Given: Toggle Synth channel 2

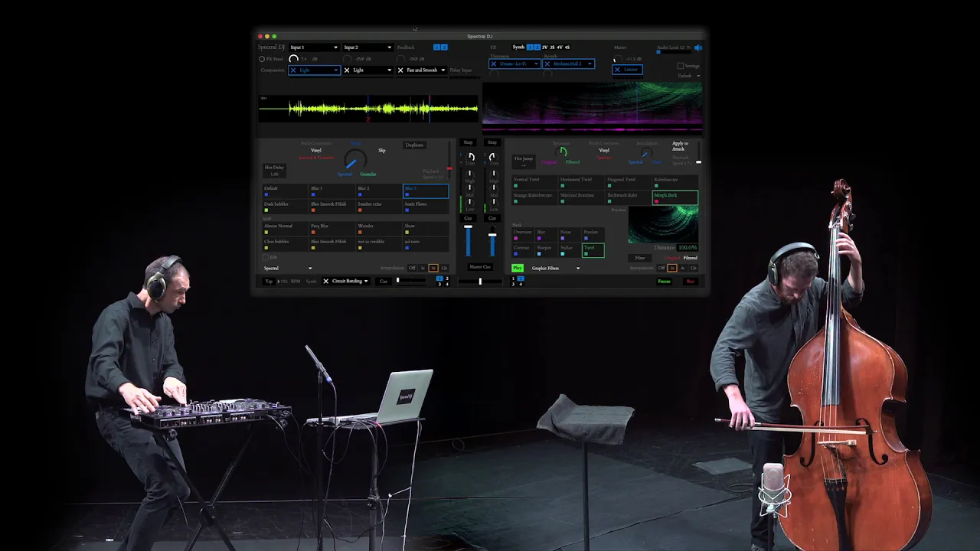Looking at the screenshot, I should [x=537, y=47].
